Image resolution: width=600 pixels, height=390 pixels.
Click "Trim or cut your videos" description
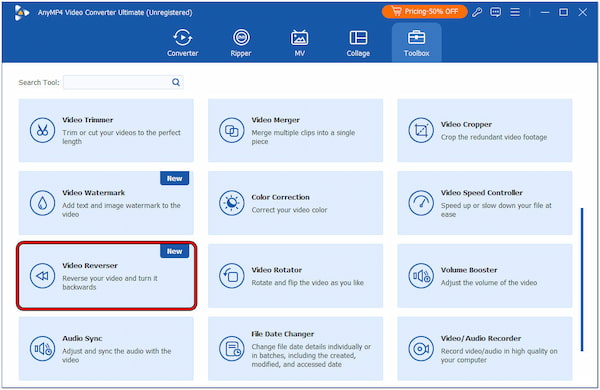click(x=121, y=137)
